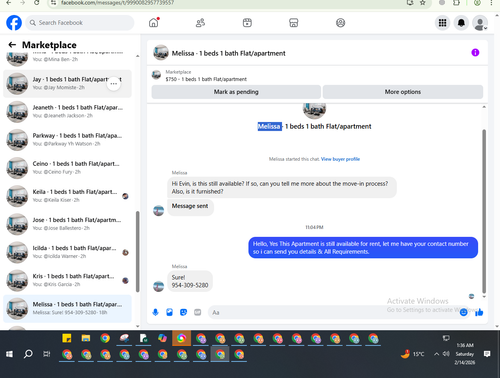Open the Friends icon in top bar
The width and height of the screenshot is (500, 378).
[200, 23]
